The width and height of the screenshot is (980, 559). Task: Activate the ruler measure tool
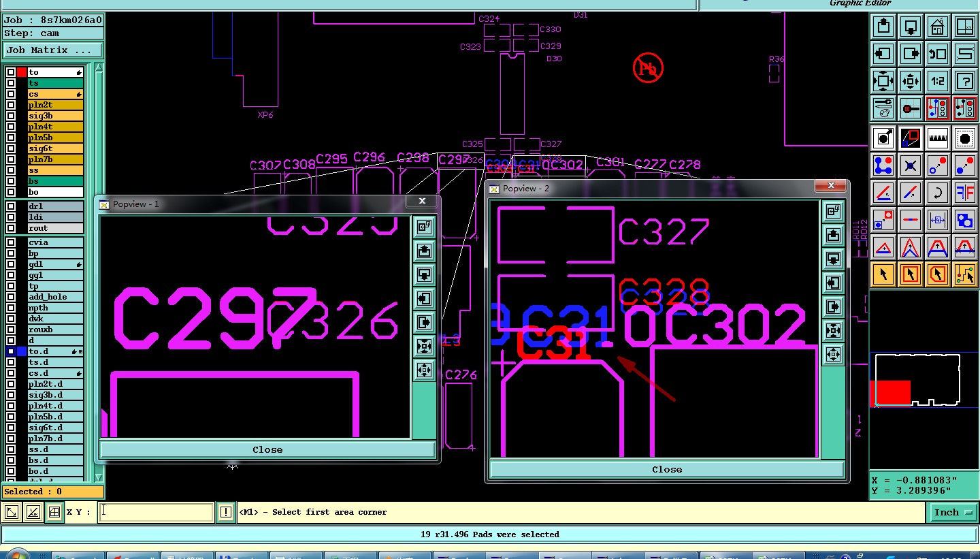(x=938, y=138)
